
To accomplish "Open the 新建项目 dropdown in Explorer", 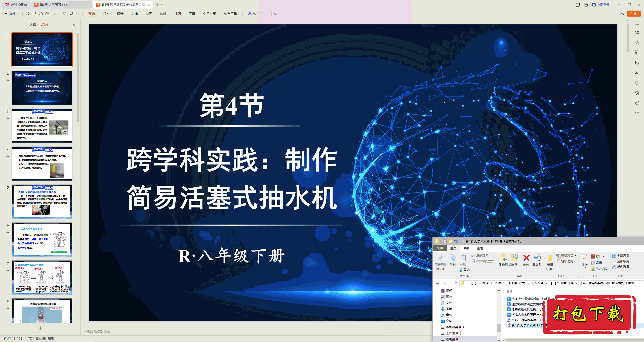I will (x=566, y=256).
